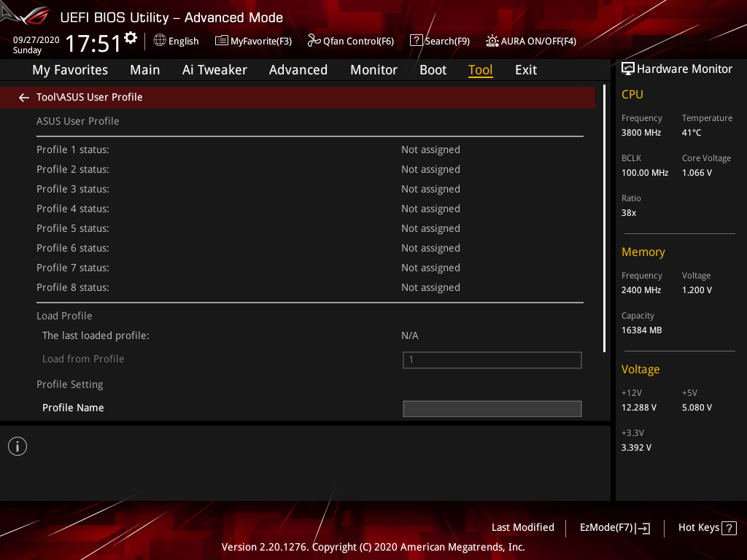This screenshot has height=560, width=747.
Task: Go to the Advanced tab
Action: [298, 70]
